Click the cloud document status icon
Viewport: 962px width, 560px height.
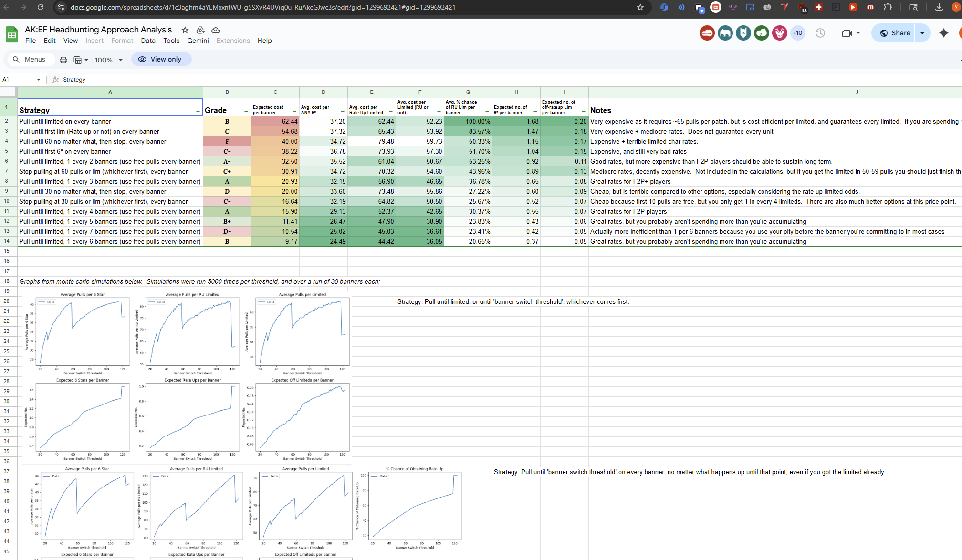[x=216, y=30]
